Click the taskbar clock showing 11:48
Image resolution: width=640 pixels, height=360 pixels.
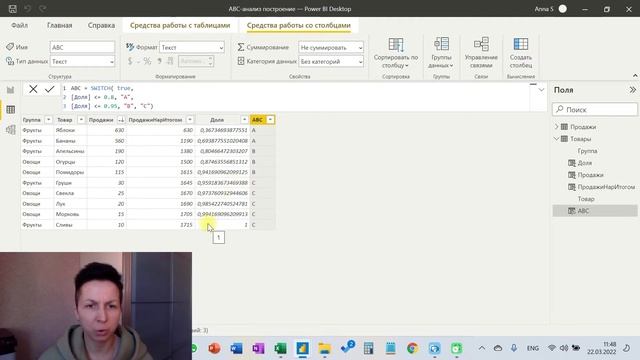pyautogui.click(x=602, y=348)
